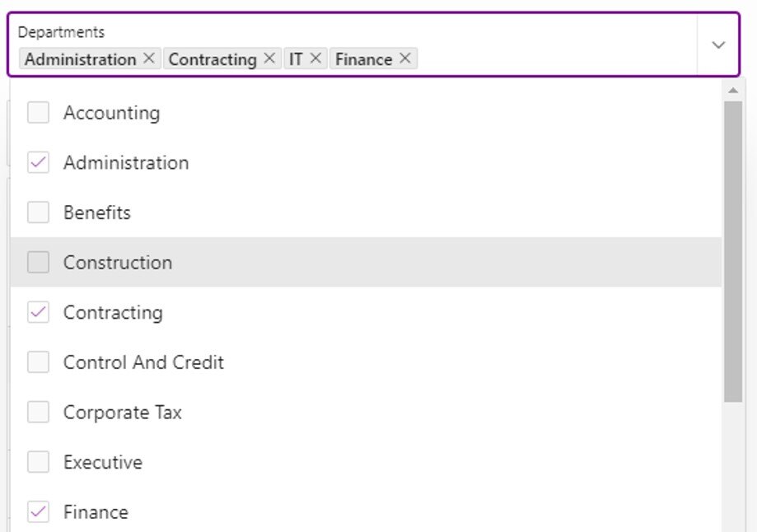Remove the Administration tag with its X icon
The width and height of the screenshot is (757, 532).
[x=149, y=58]
